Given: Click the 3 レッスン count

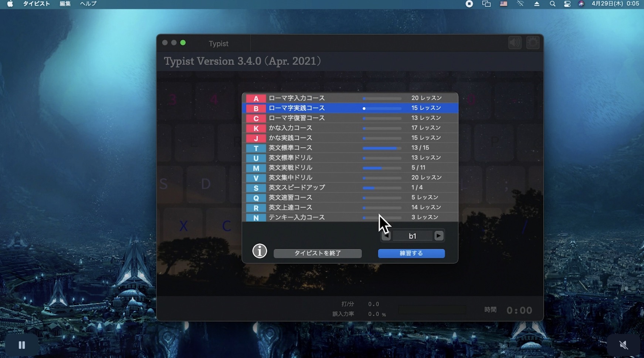Looking at the screenshot, I should click(425, 217).
